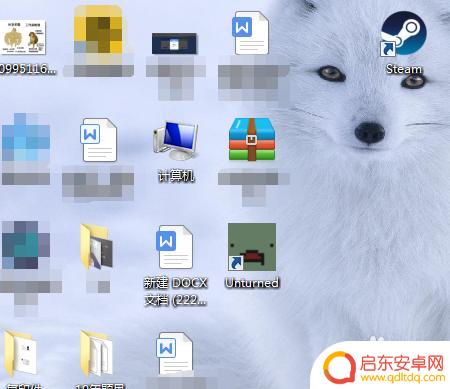
Task: Select the 计算机 computer icon
Action: (176, 140)
